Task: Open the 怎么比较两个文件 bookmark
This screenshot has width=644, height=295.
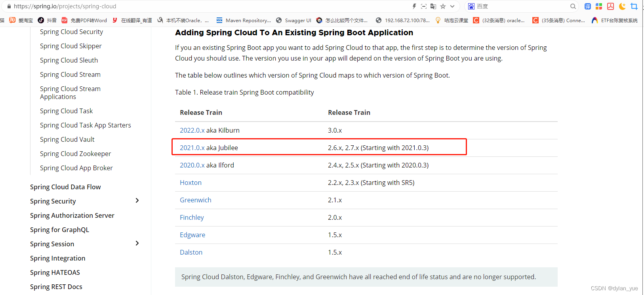Action: coord(342,20)
